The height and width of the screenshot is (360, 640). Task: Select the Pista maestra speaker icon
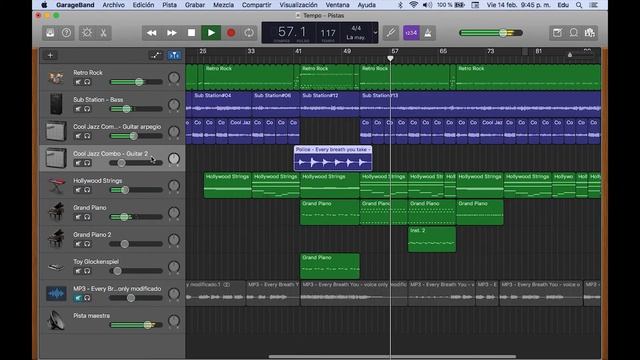point(56,320)
